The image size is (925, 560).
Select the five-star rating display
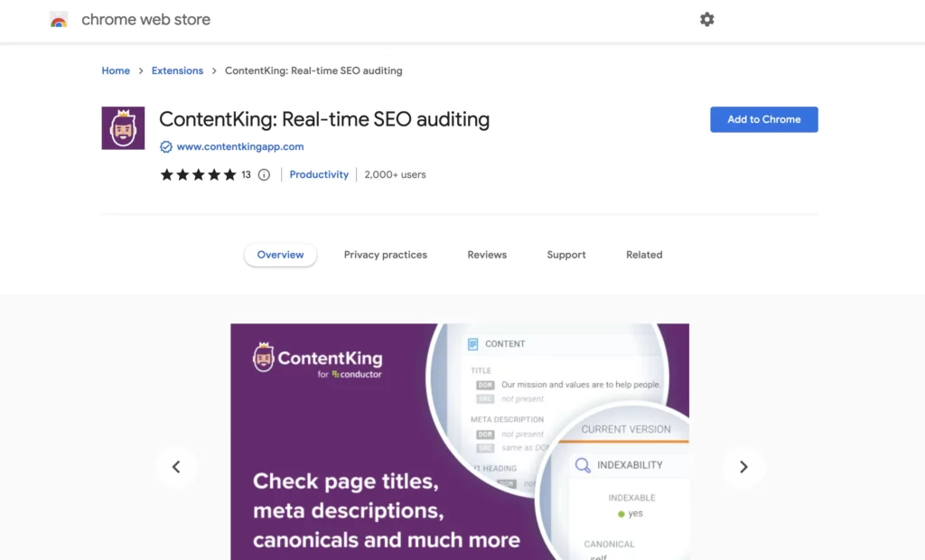click(201, 174)
